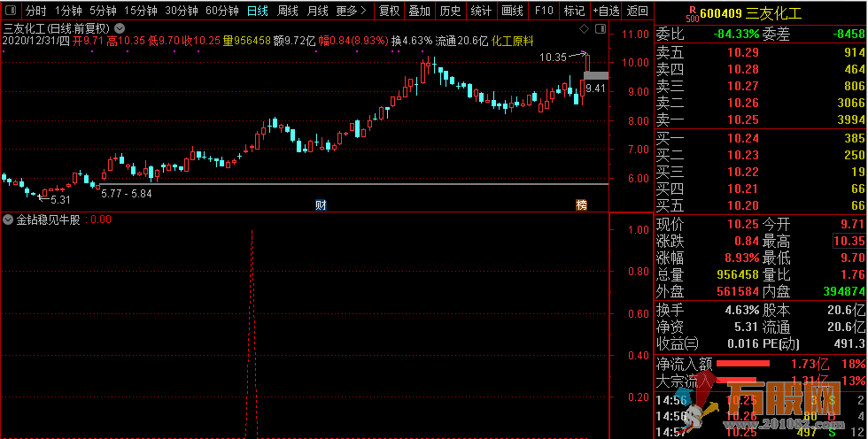Click the 今开 value 9.71
Viewport: 868px width, 439px height.
pyautogui.click(x=853, y=224)
